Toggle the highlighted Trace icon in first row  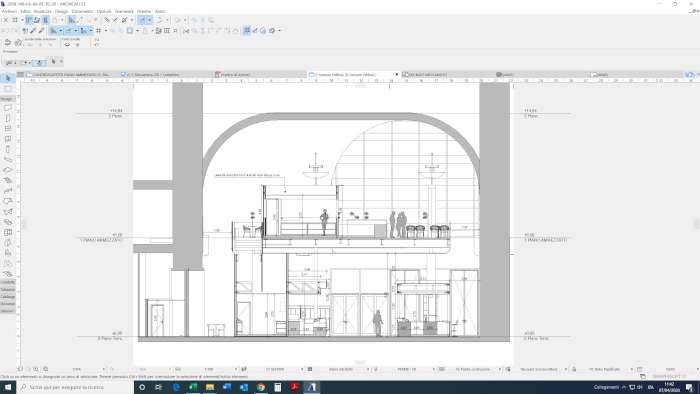pos(29,20)
